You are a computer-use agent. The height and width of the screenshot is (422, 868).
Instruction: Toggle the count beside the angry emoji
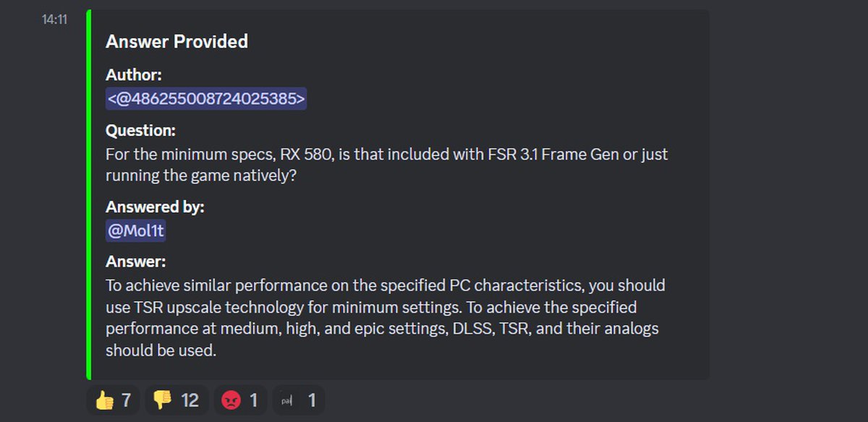point(252,400)
